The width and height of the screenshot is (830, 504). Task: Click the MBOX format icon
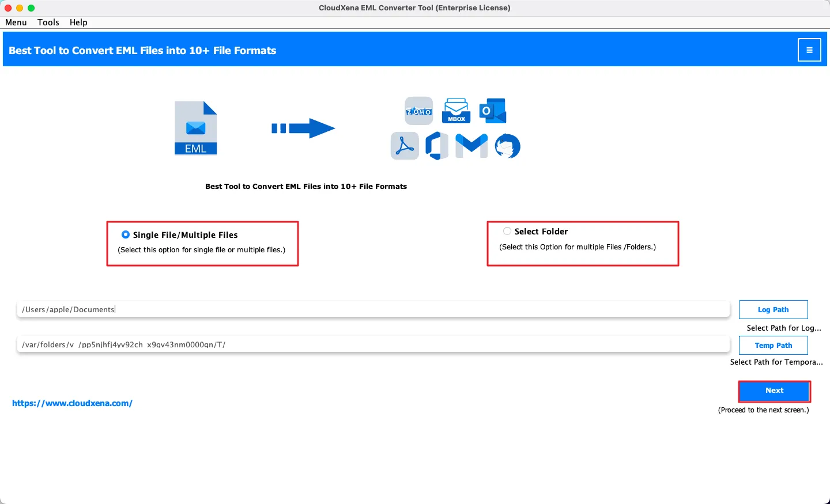(x=456, y=111)
